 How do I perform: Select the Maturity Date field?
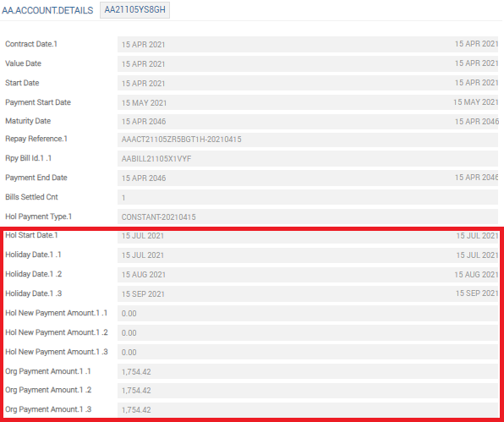click(x=308, y=122)
